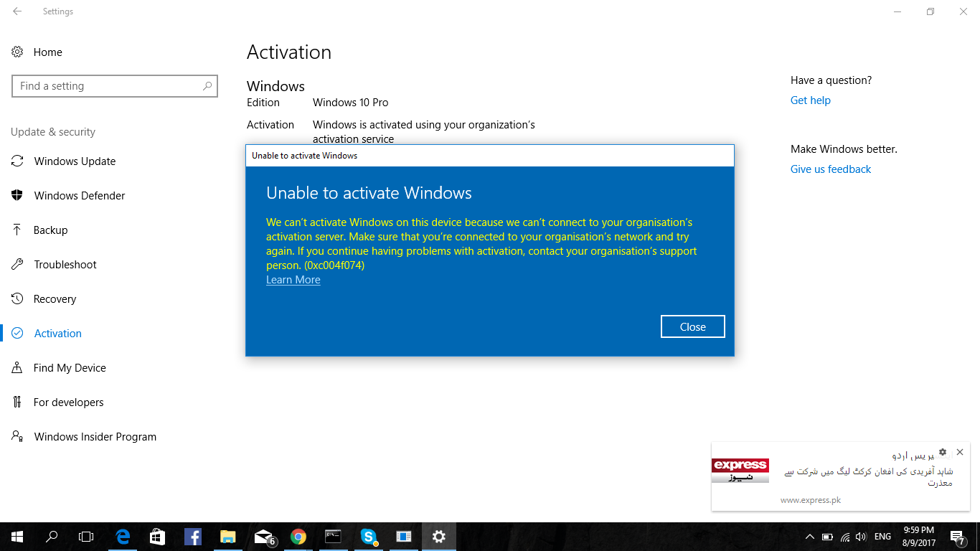
Task: Open the Facebook app on the taskbar
Action: coord(193,537)
